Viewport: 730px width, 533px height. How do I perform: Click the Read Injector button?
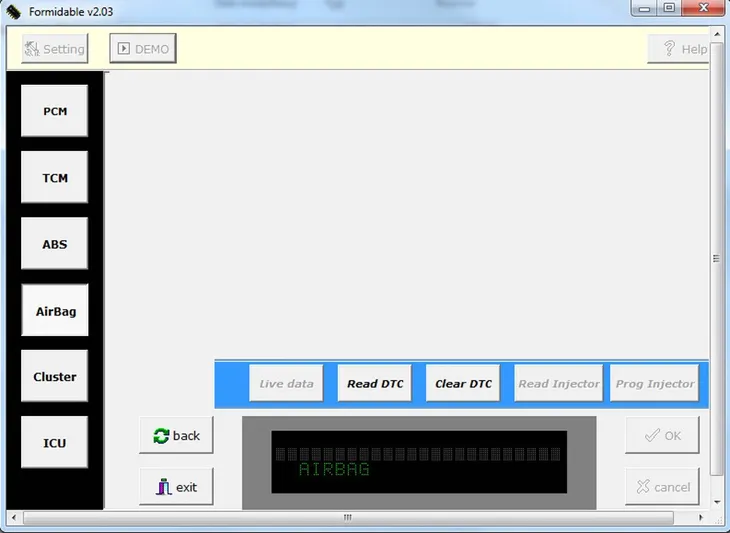[x=558, y=384]
